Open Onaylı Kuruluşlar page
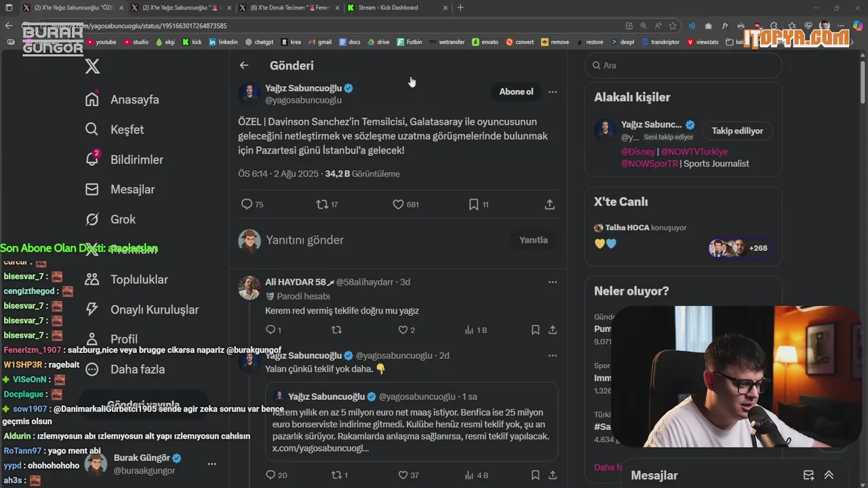The height and width of the screenshot is (488, 868). click(141, 310)
